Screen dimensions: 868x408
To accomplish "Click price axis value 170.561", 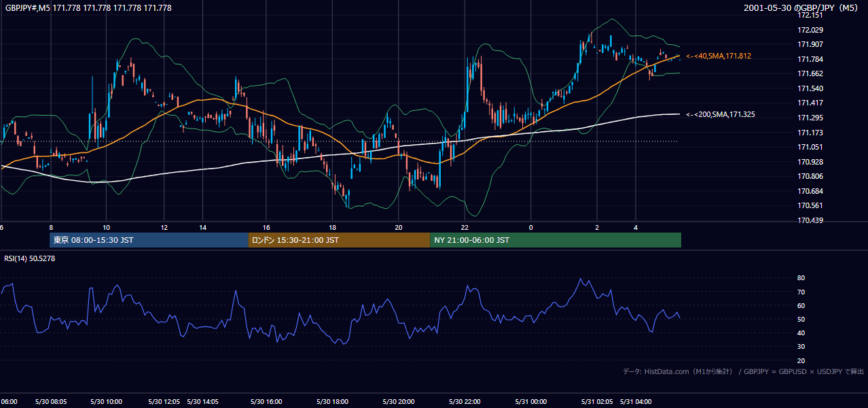I will [x=810, y=205].
